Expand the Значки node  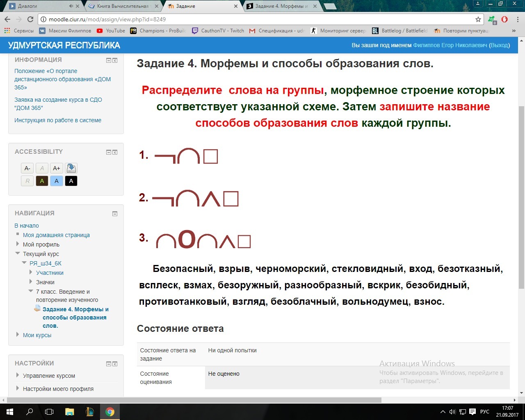[31, 282]
